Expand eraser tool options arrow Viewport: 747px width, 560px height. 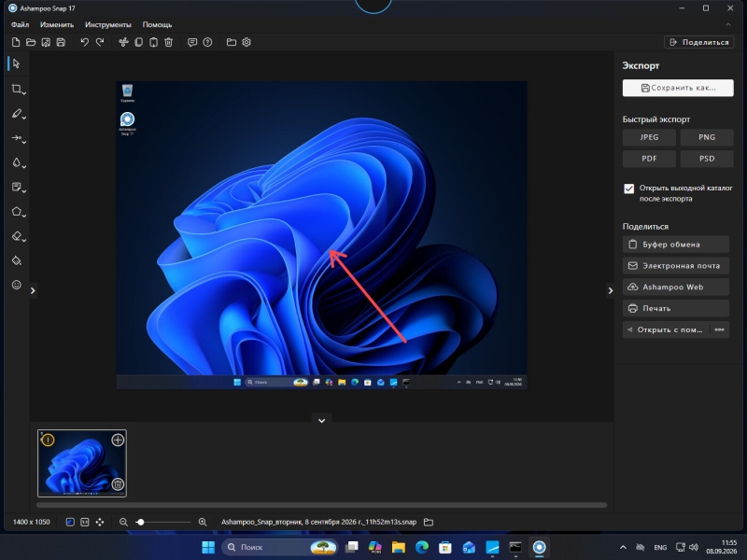click(24, 240)
